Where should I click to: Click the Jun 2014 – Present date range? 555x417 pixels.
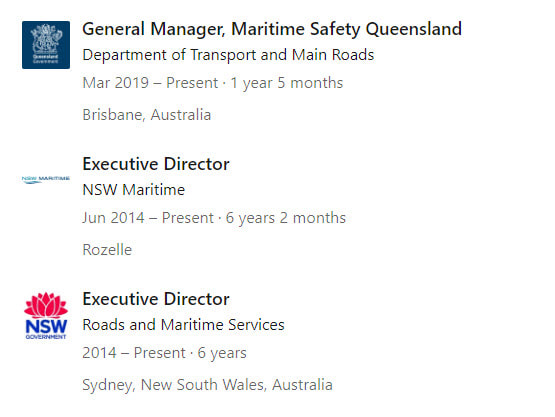[148, 218]
